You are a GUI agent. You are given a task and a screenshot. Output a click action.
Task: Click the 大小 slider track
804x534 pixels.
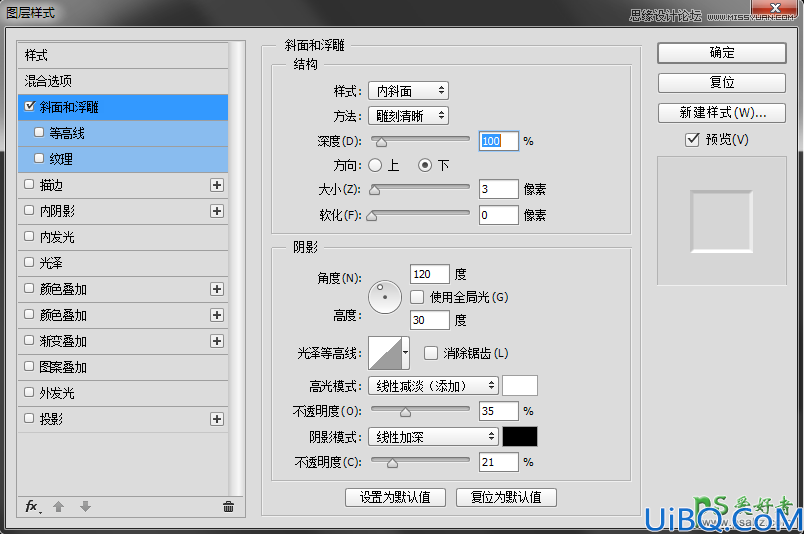[x=420, y=187]
